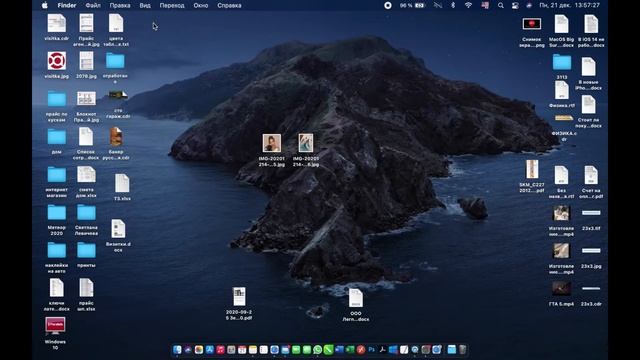Open the Переход menu
This screenshot has height=360, width=640.
point(172,5)
